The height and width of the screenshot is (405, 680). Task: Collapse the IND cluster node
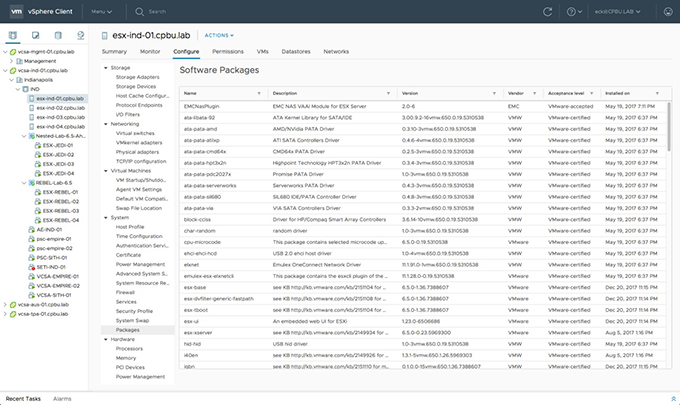tap(18, 89)
